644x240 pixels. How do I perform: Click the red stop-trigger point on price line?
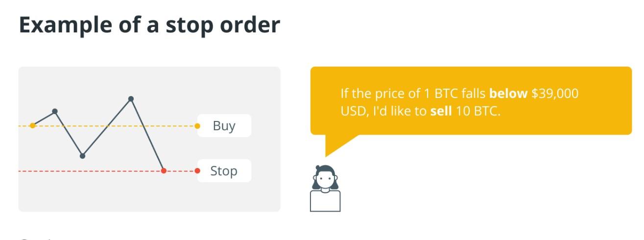coord(164,171)
